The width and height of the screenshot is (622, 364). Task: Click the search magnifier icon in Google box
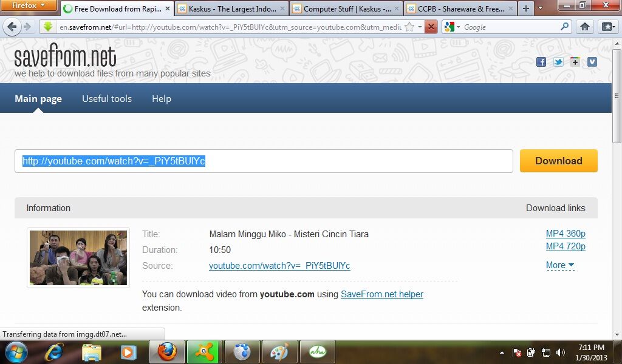564,27
